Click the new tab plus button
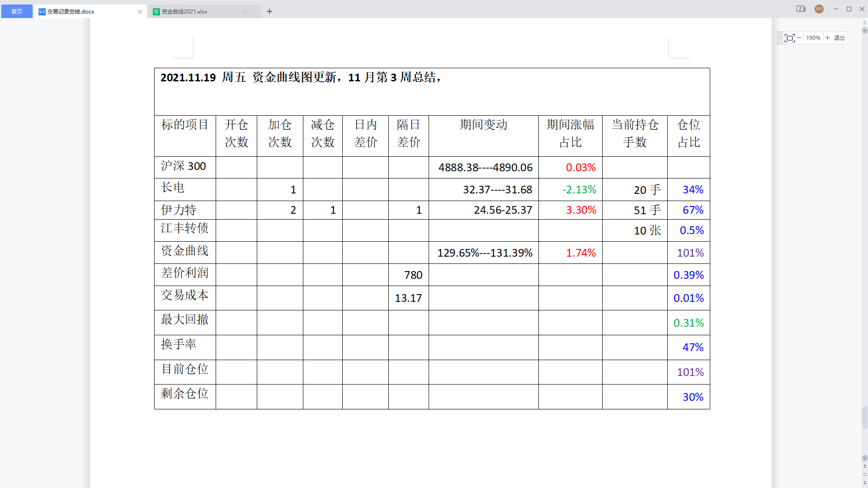 coord(269,12)
